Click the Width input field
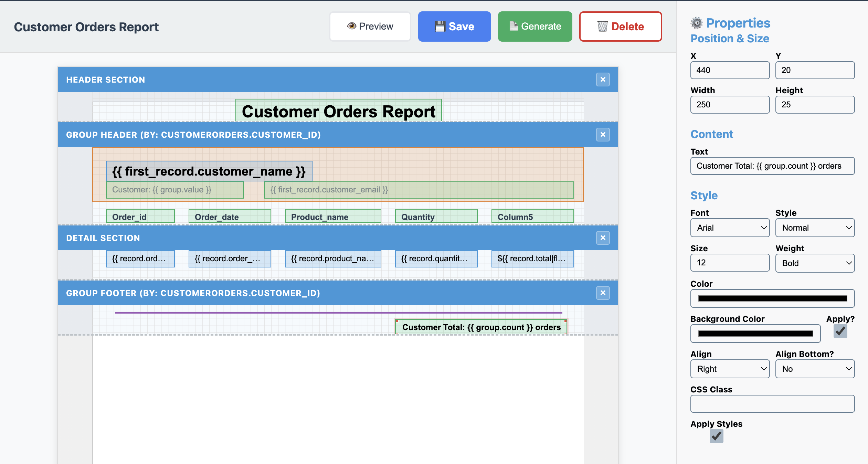Screen dimensions: 868x464 point(730,104)
